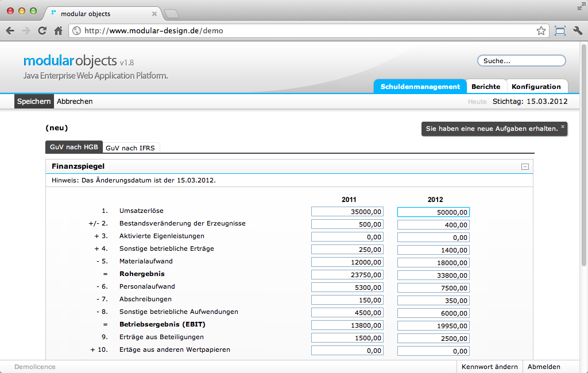Viewport: 588px width, 373px height.
Task: Bookmark this page with the star icon
Action: tap(541, 31)
